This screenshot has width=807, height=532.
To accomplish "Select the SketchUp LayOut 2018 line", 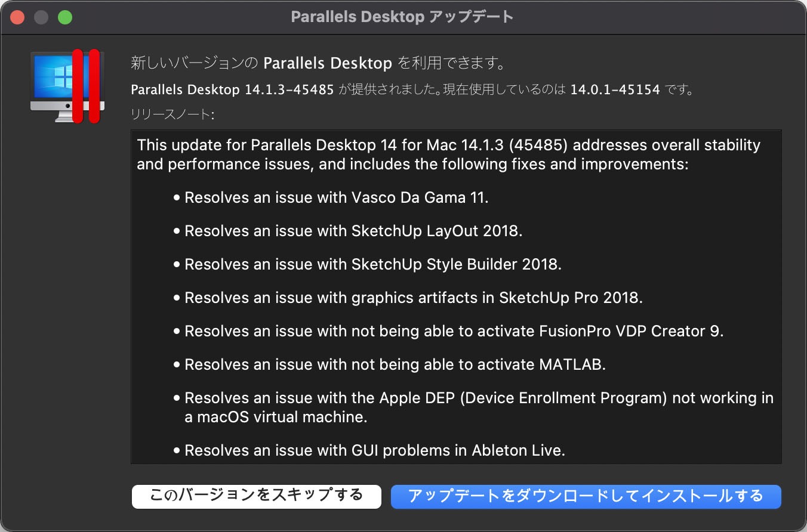I will pos(353,231).
